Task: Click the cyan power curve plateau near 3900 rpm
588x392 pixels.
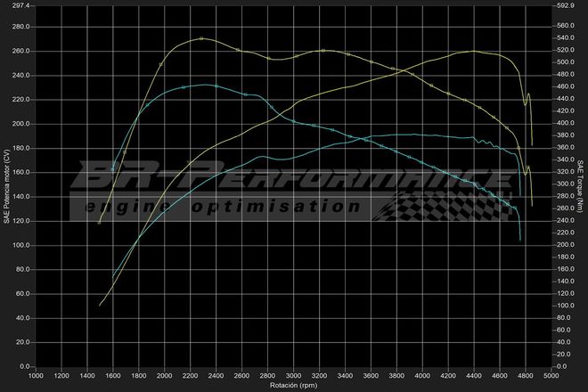Action: point(410,135)
